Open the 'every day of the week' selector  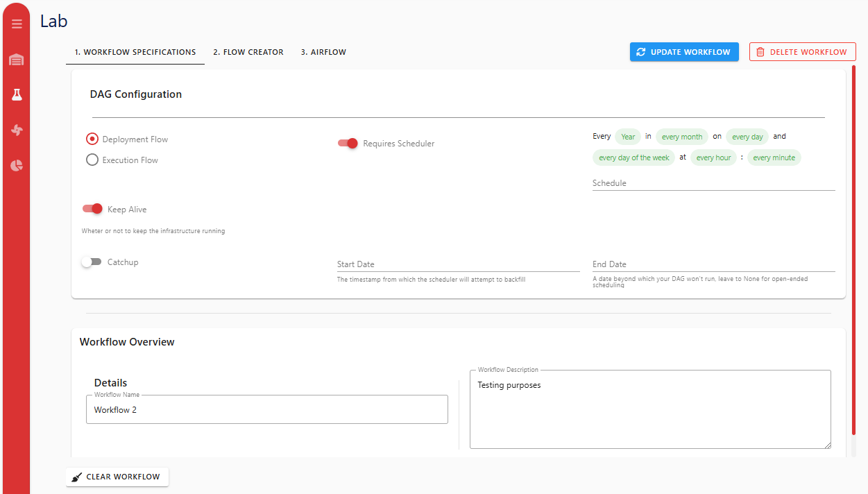coord(633,157)
